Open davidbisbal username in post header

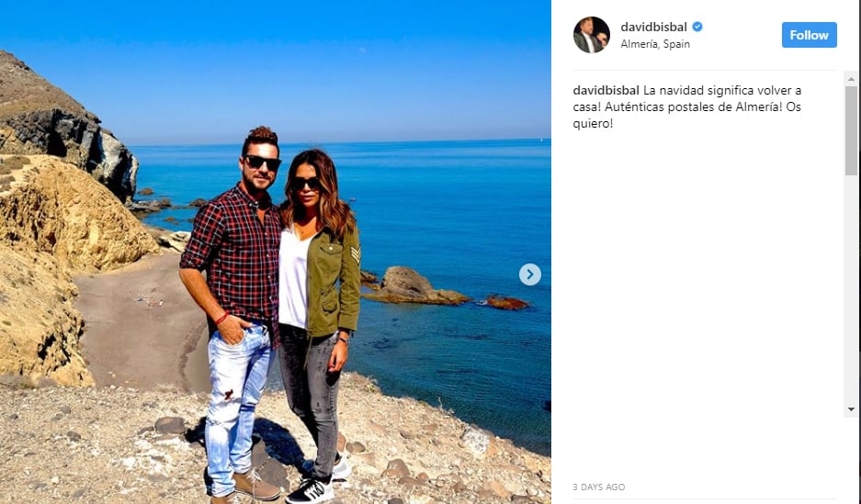click(x=653, y=27)
